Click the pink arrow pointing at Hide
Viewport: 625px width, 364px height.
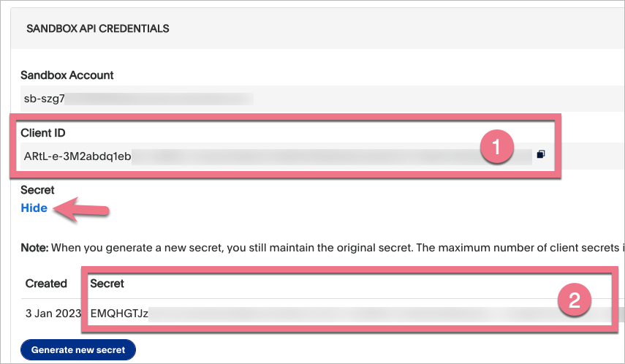point(86,211)
